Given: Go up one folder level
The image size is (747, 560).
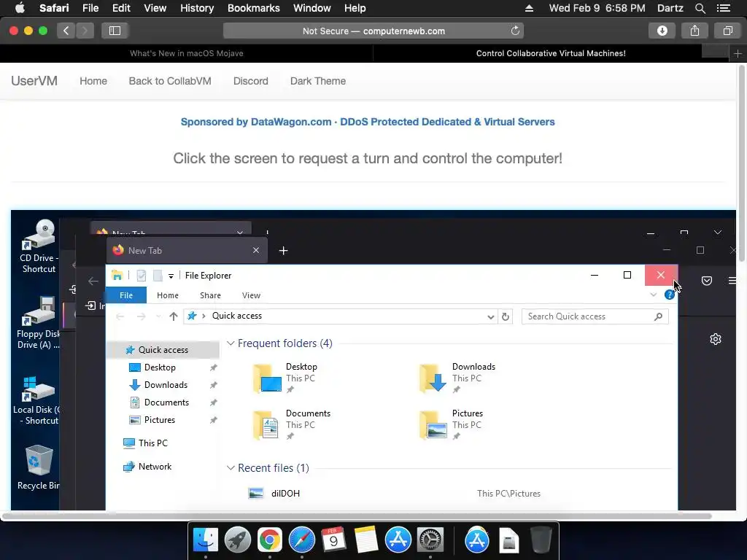Looking at the screenshot, I should 174,316.
